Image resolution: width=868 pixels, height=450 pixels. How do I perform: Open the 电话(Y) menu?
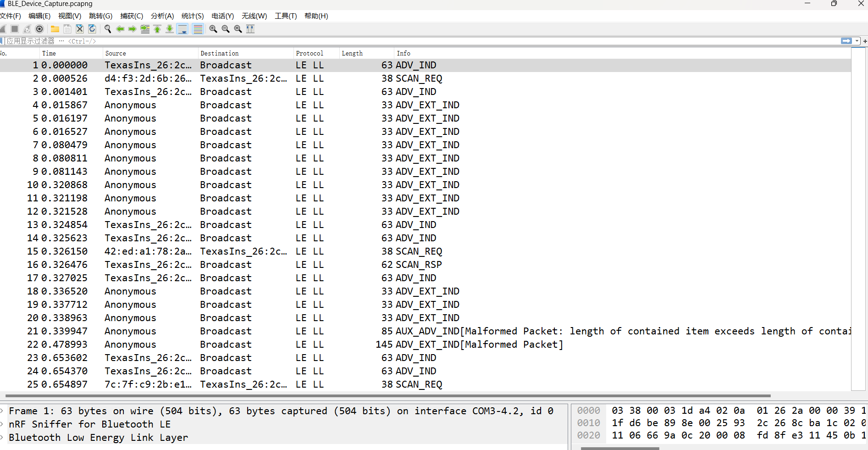click(x=222, y=16)
